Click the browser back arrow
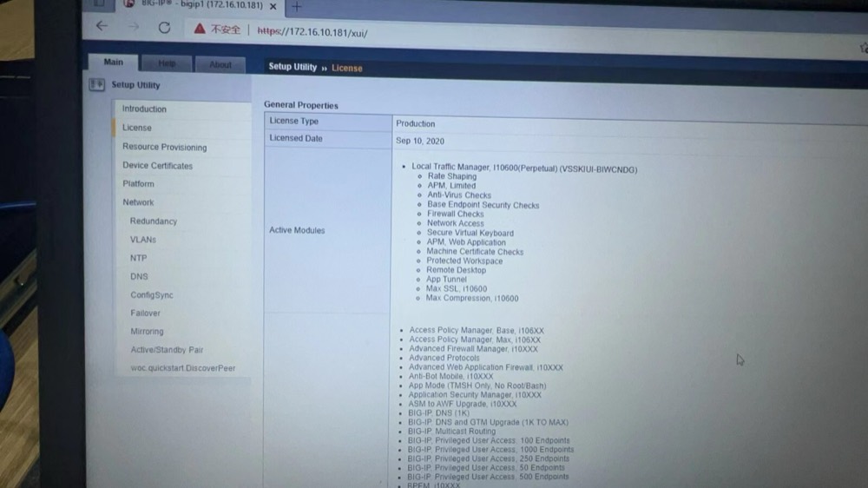This screenshot has height=488, width=868. 102,26
